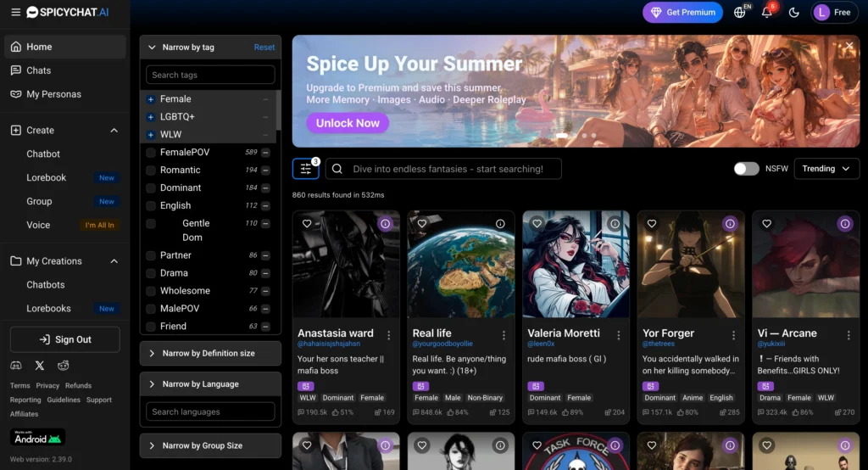Switch to dark mode moon icon
The image size is (868, 470).
click(x=793, y=12)
